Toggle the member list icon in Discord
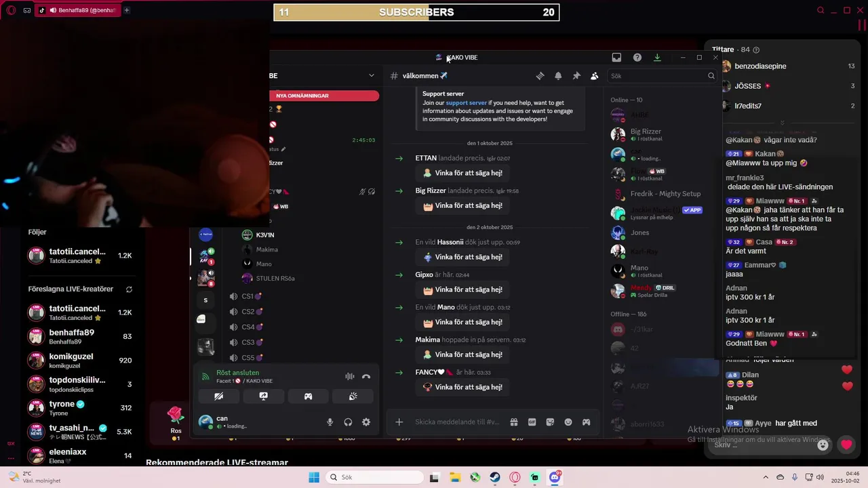The height and width of the screenshot is (488, 868). [595, 76]
